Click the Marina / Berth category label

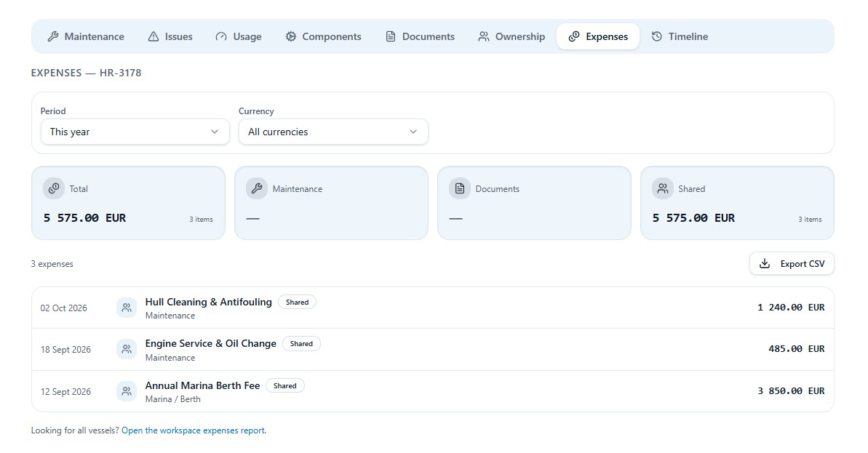173,399
